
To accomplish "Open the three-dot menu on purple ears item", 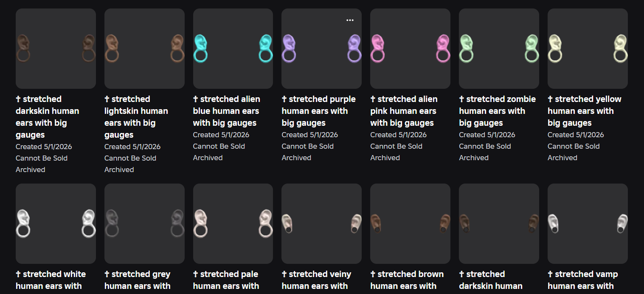I will (350, 20).
